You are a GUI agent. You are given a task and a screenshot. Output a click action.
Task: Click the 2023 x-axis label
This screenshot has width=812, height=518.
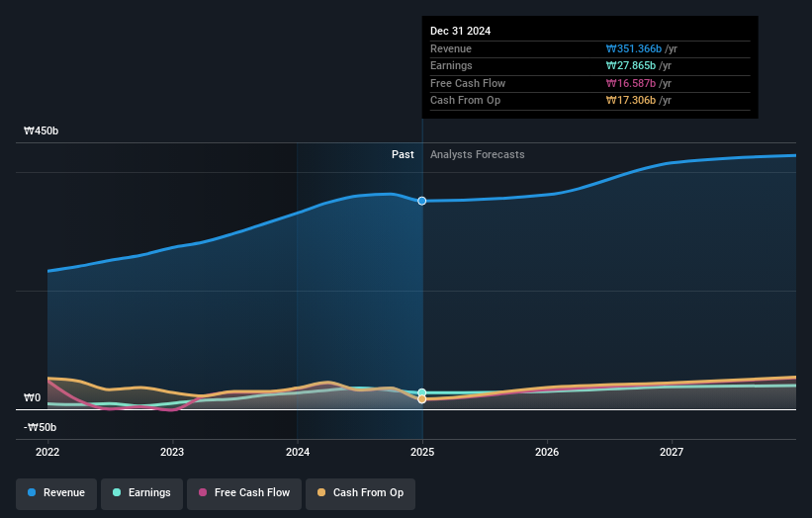[x=172, y=452]
